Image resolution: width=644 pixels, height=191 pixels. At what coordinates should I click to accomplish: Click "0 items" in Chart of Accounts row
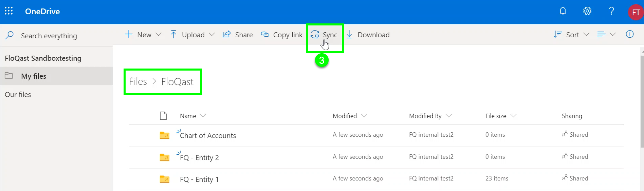(x=495, y=134)
